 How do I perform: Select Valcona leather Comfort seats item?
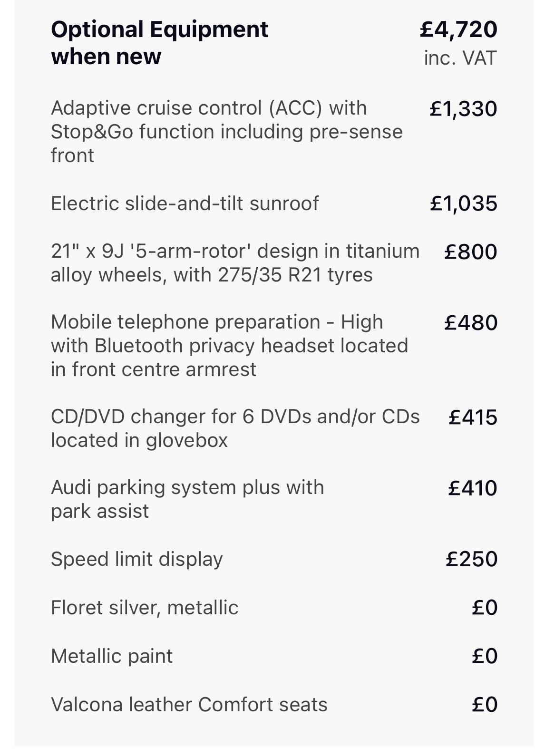[189, 705]
